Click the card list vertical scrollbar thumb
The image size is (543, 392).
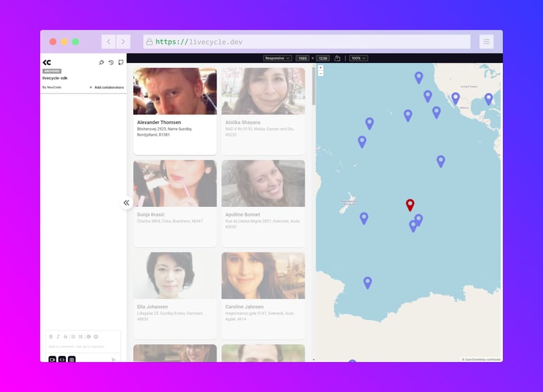coord(314,85)
